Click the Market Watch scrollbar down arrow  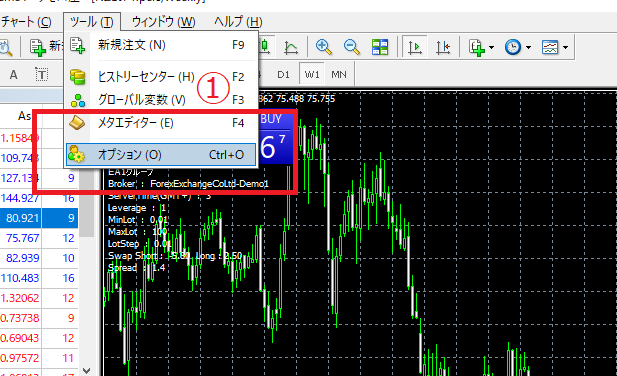[x=87, y=371]
